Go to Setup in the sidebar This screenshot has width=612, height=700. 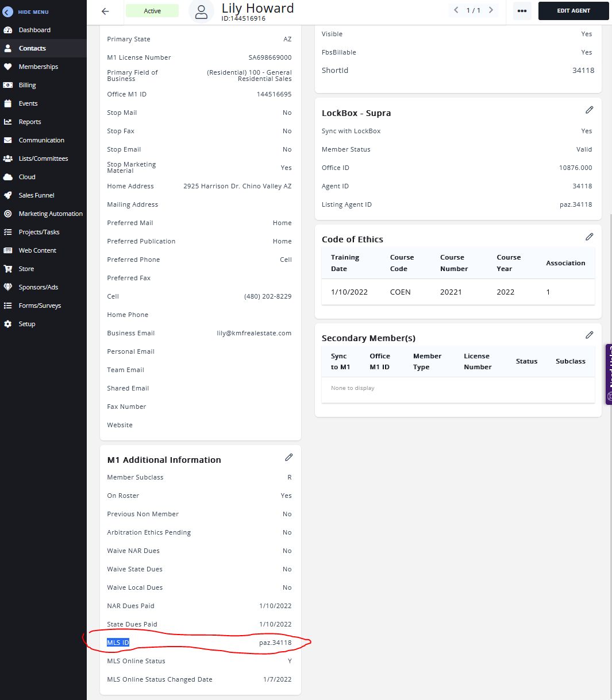[x=26, y=324]
